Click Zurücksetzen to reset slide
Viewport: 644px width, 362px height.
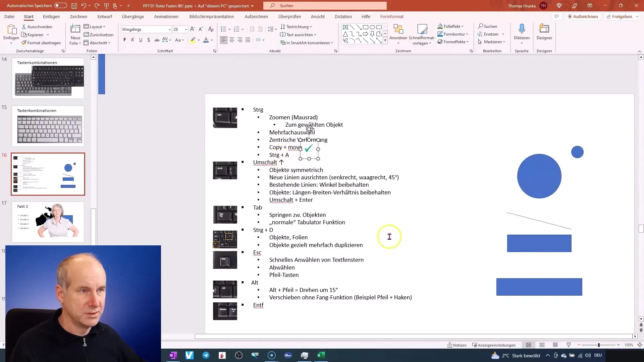point(99,35)
